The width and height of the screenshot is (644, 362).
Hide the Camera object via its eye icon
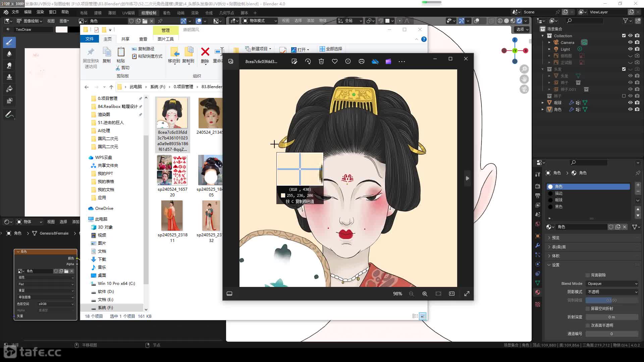tap(630, 43)
